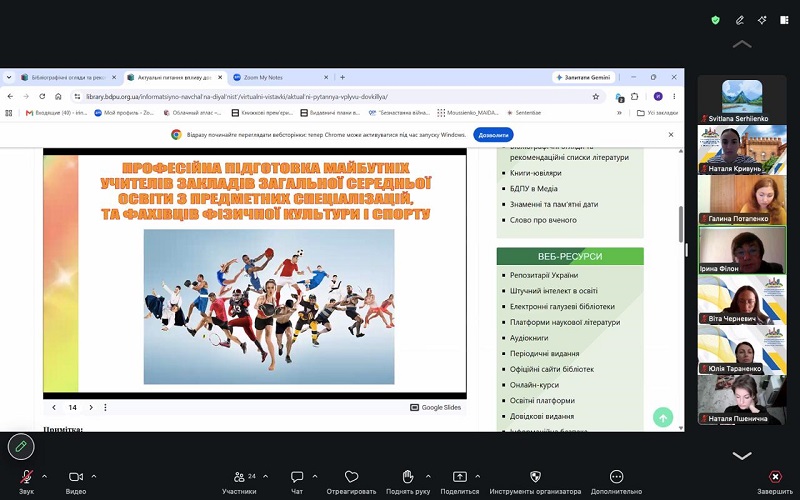The image size is (800, 500).
Task: Open the Дополнительно more options menu
Action: pos(616,477)
